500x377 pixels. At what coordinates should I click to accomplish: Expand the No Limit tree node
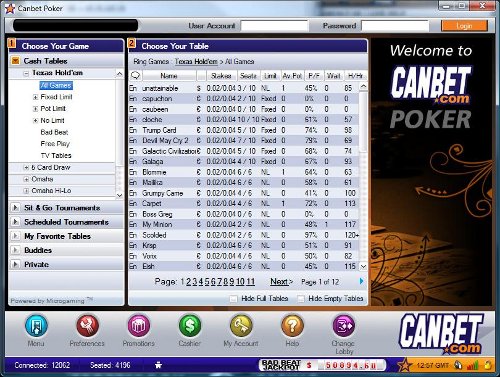pos(35,121)
